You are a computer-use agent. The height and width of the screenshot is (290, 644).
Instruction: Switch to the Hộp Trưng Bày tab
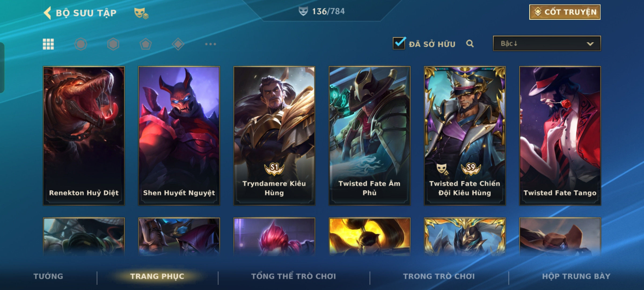(576, 276)
